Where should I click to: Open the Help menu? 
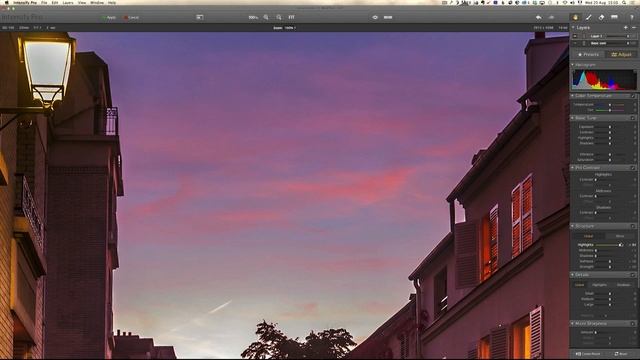[112, 2]
